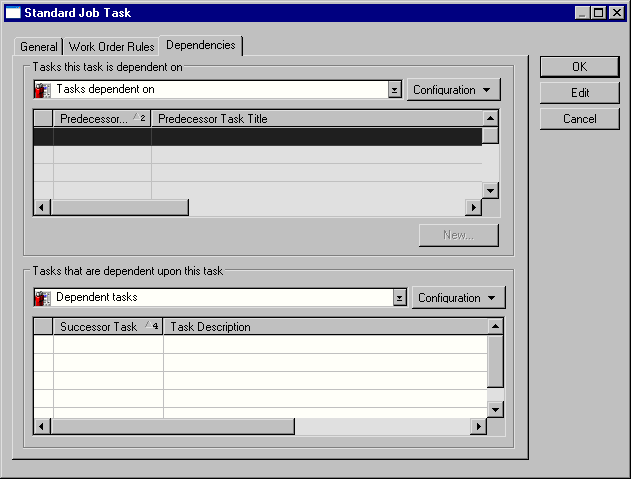This screenshot has height=479, width=631.
Task: Select the highlighted predecessor row
Action: click(258, 137)
